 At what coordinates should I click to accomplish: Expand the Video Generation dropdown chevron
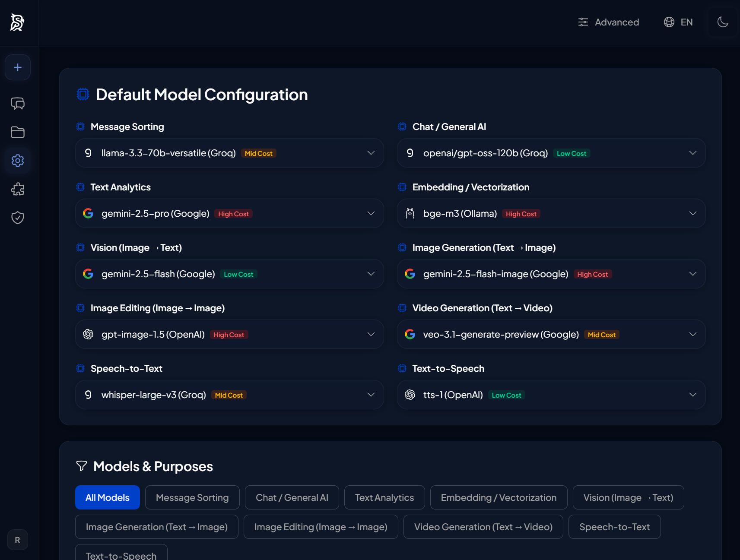click(x=693, y=334)
